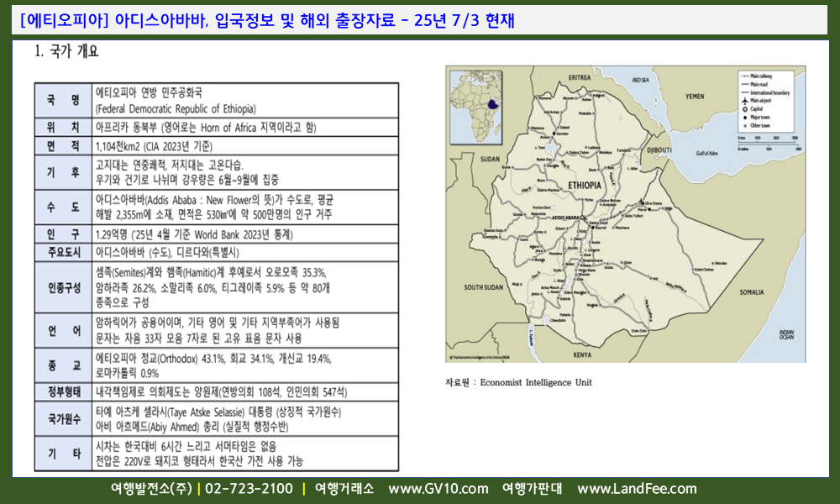The width and height of the screenshot is (840, 504).
Task: Click the 'ERITREA' label on the map
Action: (580, 77)
